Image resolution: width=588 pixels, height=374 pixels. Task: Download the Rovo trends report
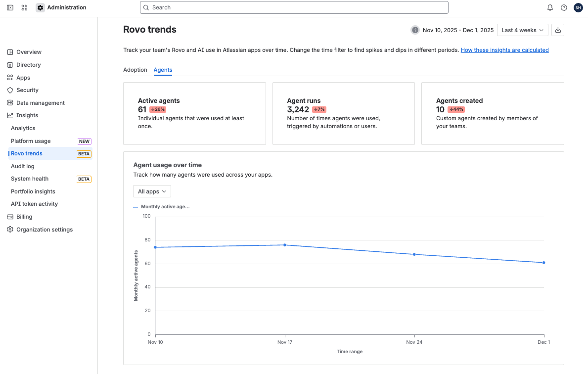click(x=558, y=30)
